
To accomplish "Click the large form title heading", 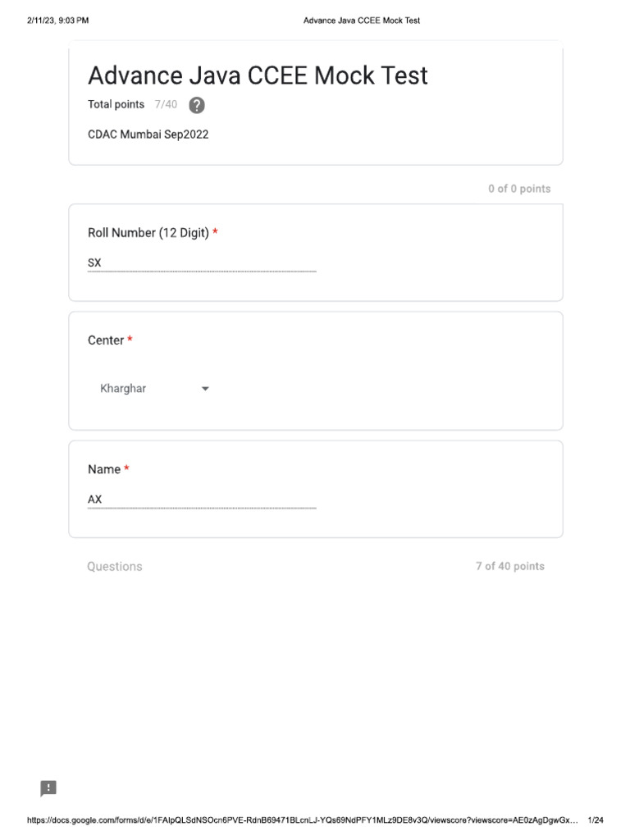I will pyautogui.click(x=258, y=75).
